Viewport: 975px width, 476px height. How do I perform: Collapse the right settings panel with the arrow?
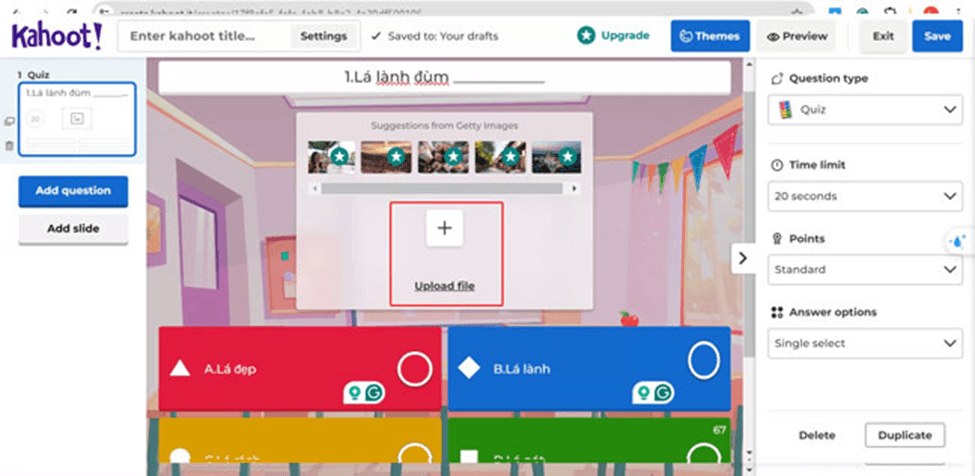point(742,258)
